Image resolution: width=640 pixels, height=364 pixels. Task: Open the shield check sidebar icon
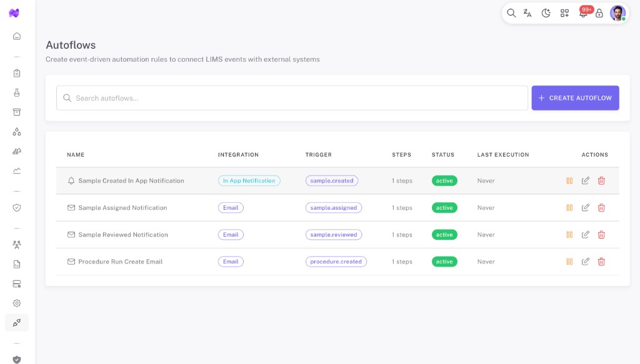tap(17, 208)
